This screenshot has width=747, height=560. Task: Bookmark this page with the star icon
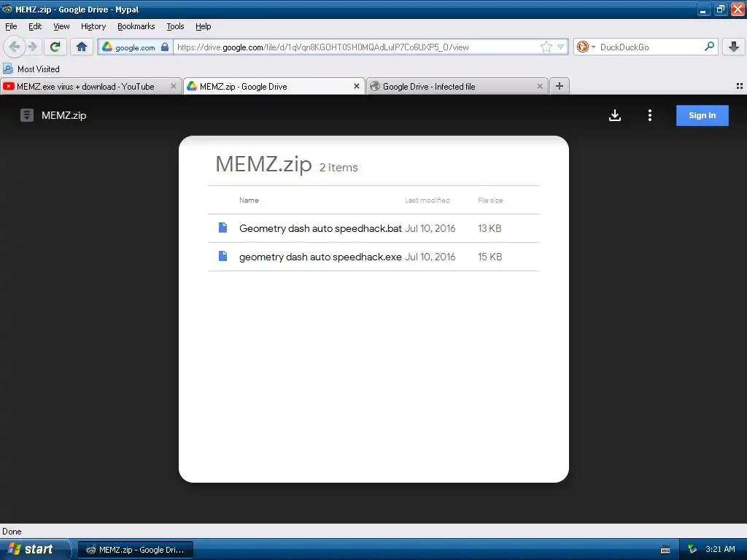(x=546, y=47)
